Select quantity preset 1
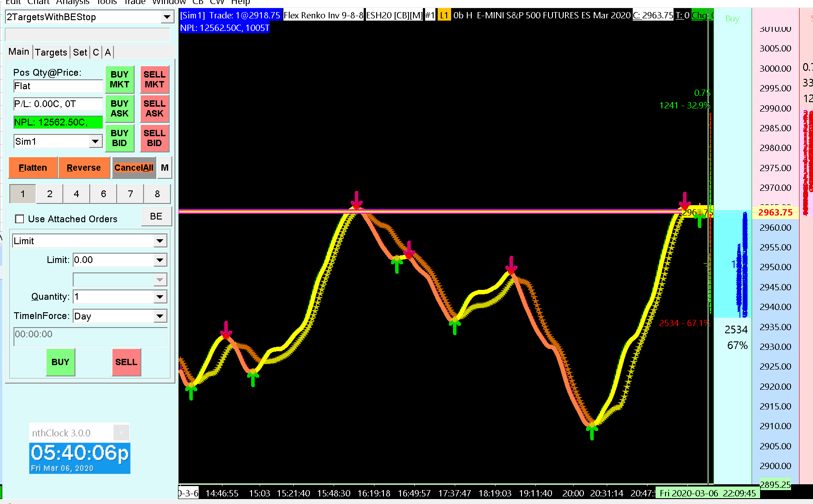Viewport: 813px width, 504px height. point(23,194)
